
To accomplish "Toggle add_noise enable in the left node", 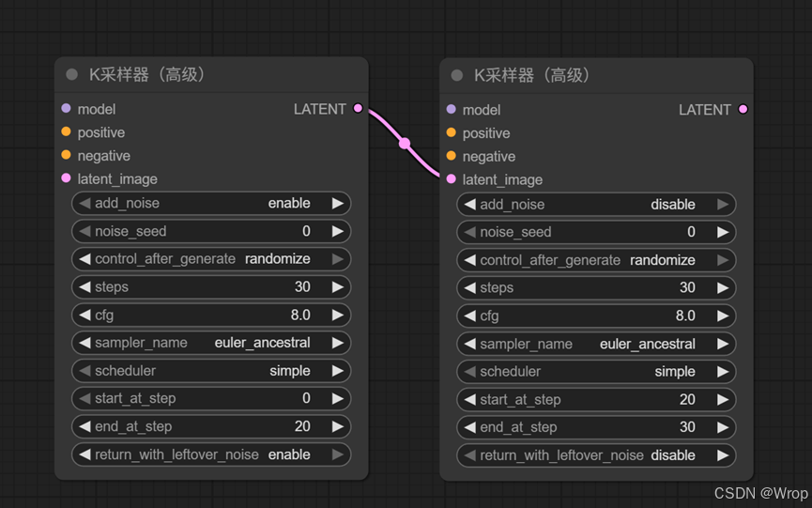I will coord(211,204).
